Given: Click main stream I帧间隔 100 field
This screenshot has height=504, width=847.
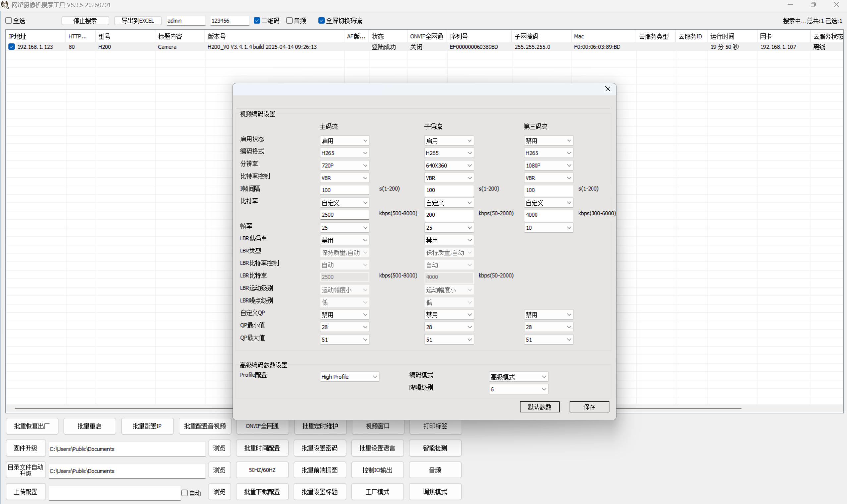Looking at the screenshot, I should (344, 190).
